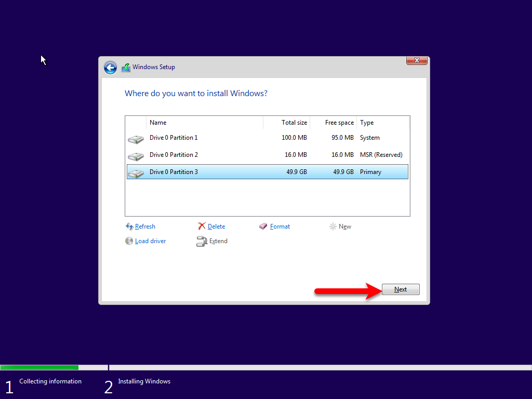Screen dimensions: 532x399
Task: Sort by the Name column header
Action: click(x=205, y=123)
